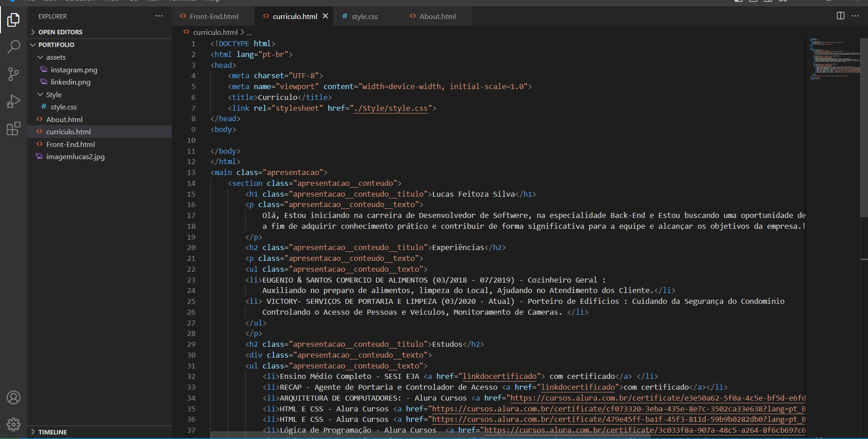Click the Estudos heading text
868x439 pixels.
447,344
